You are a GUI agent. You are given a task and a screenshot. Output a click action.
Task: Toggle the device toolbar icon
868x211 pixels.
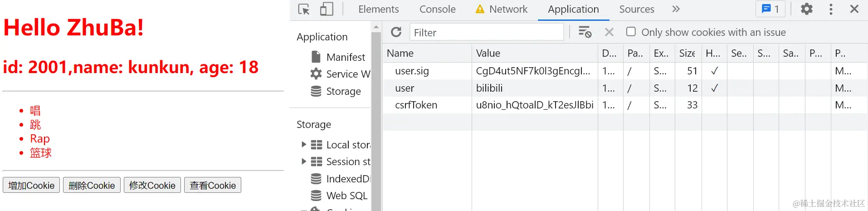click(x=327, y=9)
